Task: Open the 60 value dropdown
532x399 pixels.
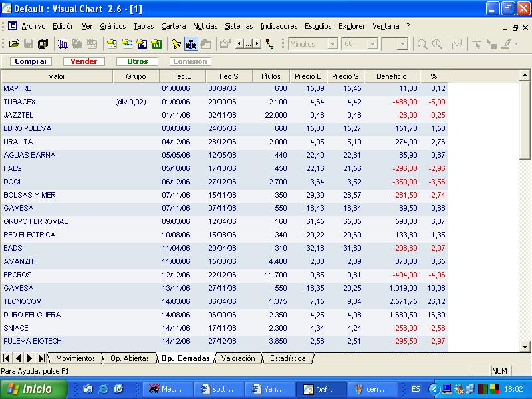Action: 372,44
